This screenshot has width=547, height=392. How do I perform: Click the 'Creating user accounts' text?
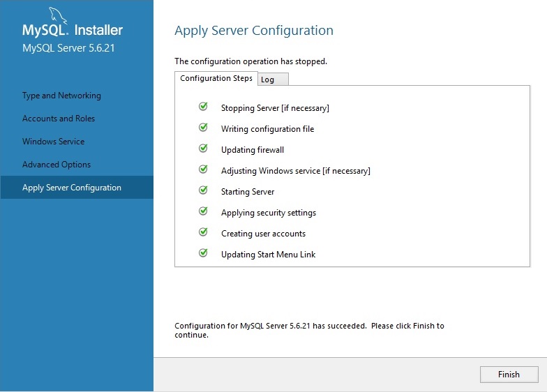tap(264, 234)
